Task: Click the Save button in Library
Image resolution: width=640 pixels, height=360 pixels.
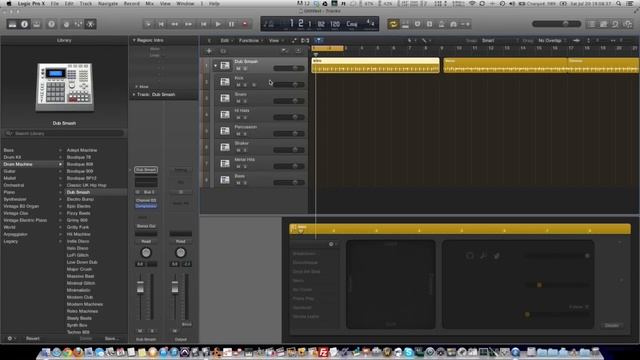Action: coord(111,338)
